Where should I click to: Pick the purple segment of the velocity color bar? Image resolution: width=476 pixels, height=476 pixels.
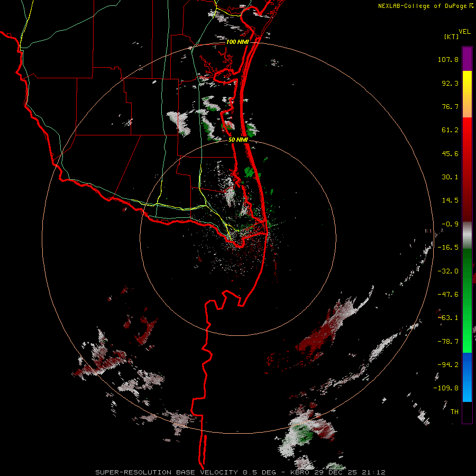click(x=467, y=59)
